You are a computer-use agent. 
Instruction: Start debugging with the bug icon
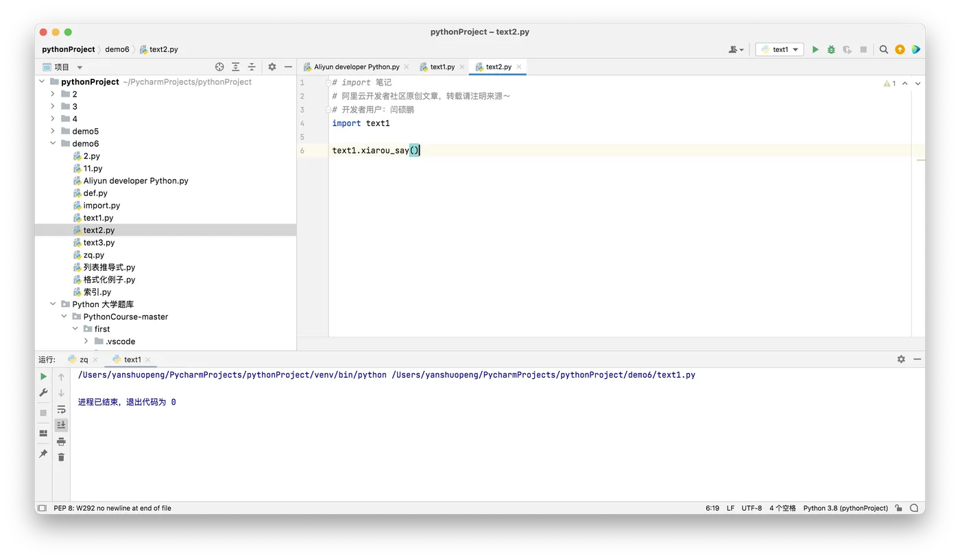point(831,49)
